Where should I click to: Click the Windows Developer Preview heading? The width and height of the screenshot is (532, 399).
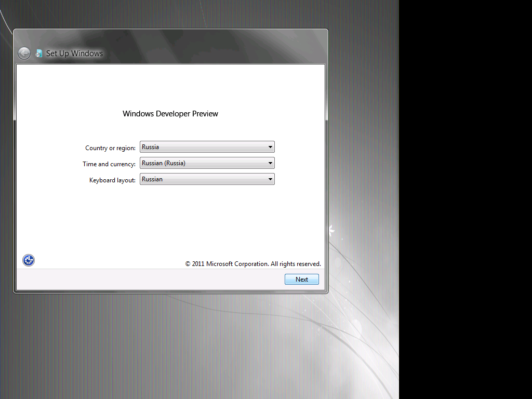(x=170, y=114)
